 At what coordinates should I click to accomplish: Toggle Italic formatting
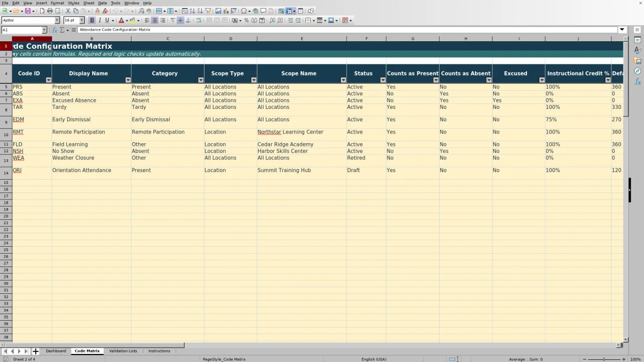click(99, 20)
